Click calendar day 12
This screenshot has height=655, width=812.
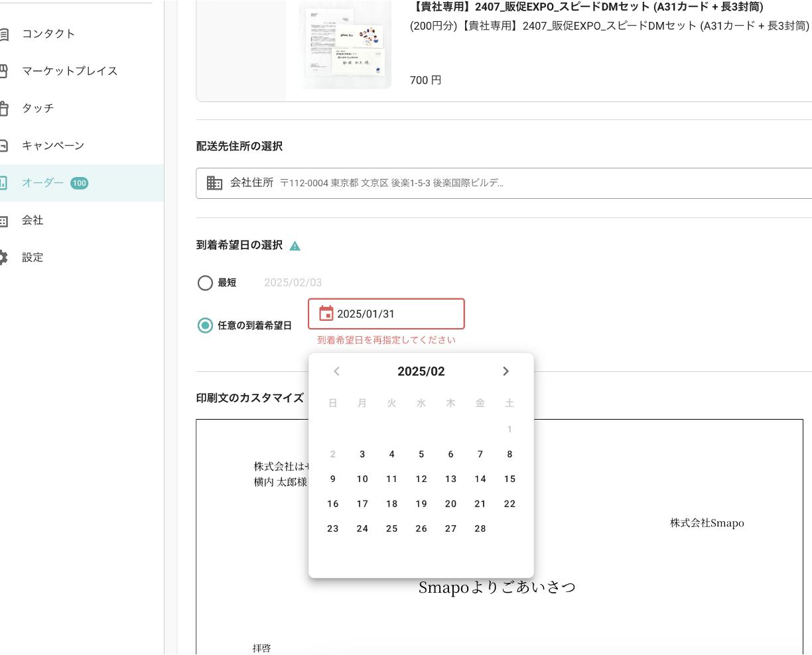pos(421,479)
